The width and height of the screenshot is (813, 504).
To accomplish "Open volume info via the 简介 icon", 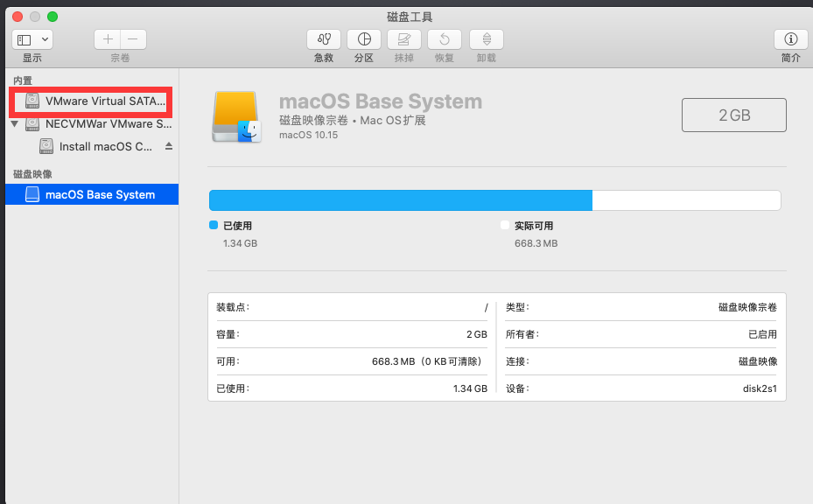I will pos(791,39).
